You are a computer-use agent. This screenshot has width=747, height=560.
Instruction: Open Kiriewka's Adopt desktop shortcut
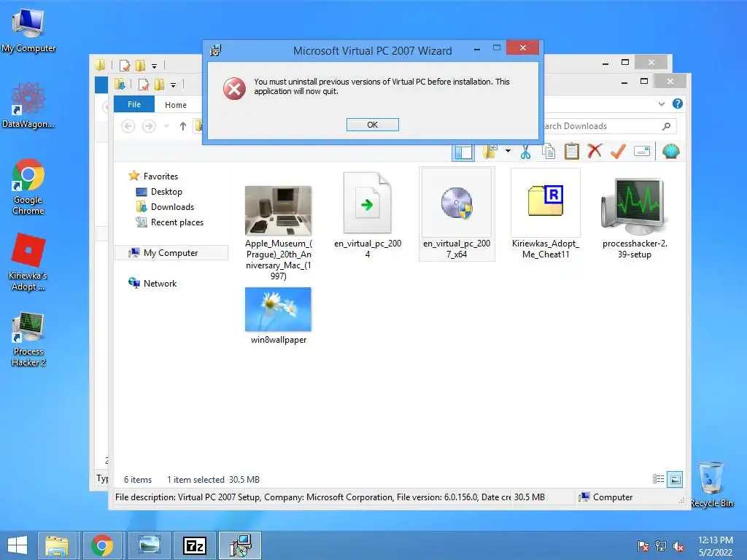click(x=28, y=262)
